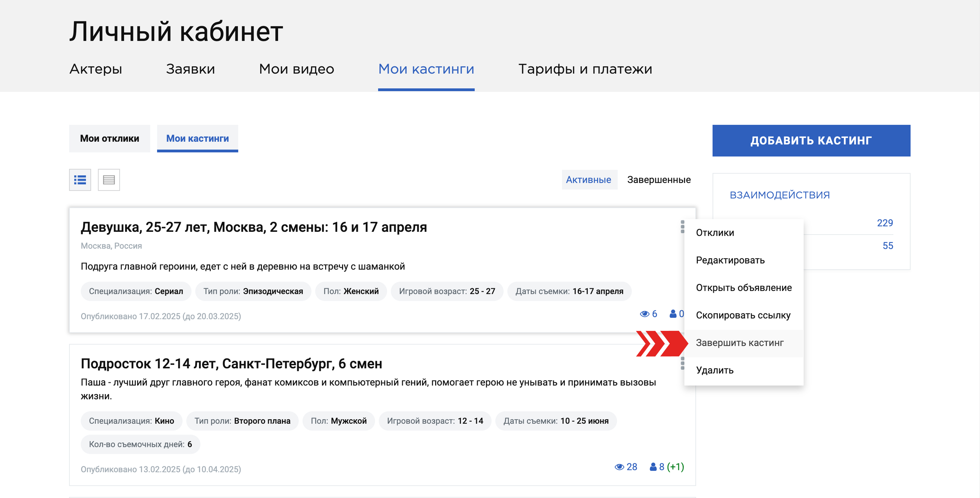Viewport: 980px width, 498px height.
Task: Click the Тип роли: Второго плана tag
Action: (x=242, y=421)
